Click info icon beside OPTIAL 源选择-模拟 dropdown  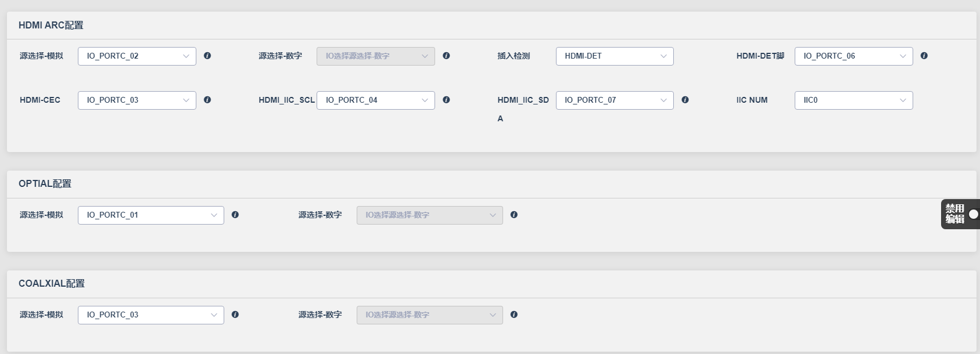(235, 215)
